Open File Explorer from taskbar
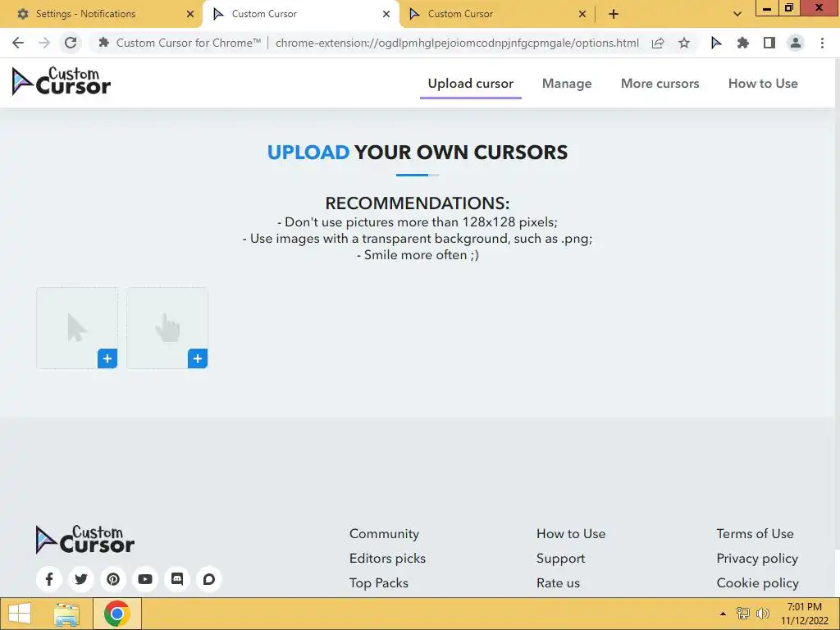 pos(66,614)
